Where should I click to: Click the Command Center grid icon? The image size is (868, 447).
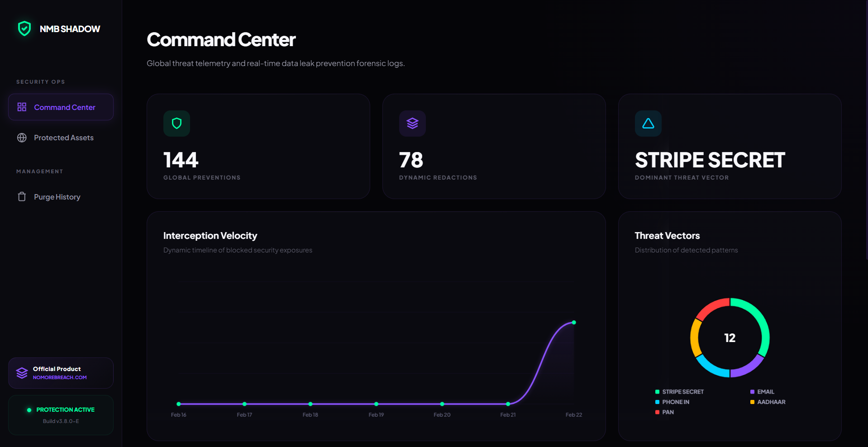click(x=22, y=107)
